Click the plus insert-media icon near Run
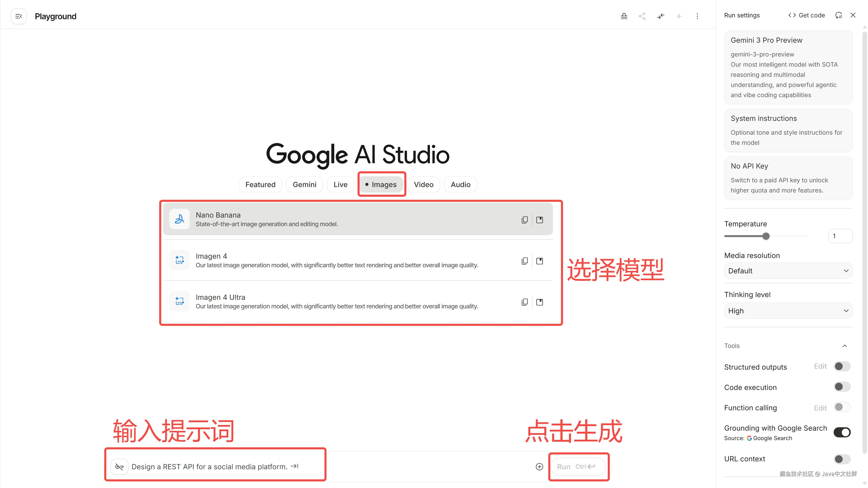The width and height of the screenshot is (868, 488). [539, 467]
